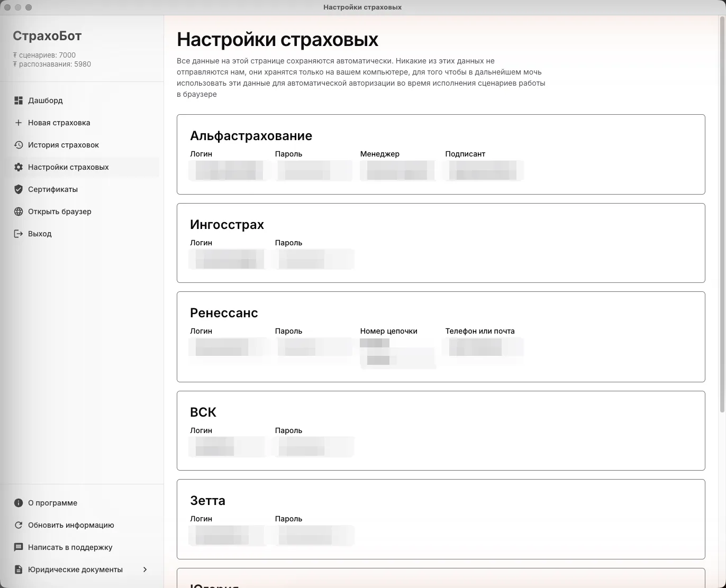
Task: Click ВСК Пароль field
Action: coord(314,447)
